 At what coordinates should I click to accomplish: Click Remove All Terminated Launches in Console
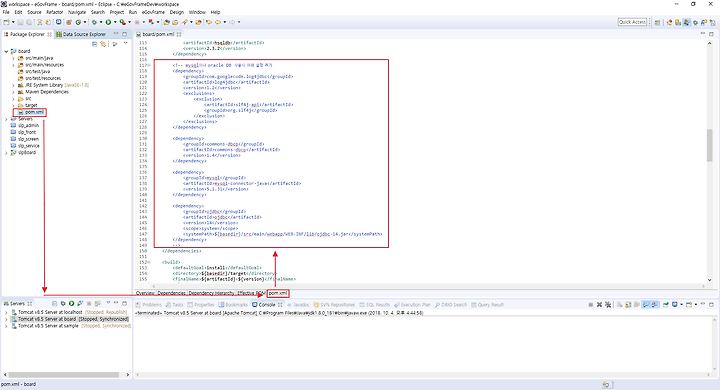pos(608,305)
